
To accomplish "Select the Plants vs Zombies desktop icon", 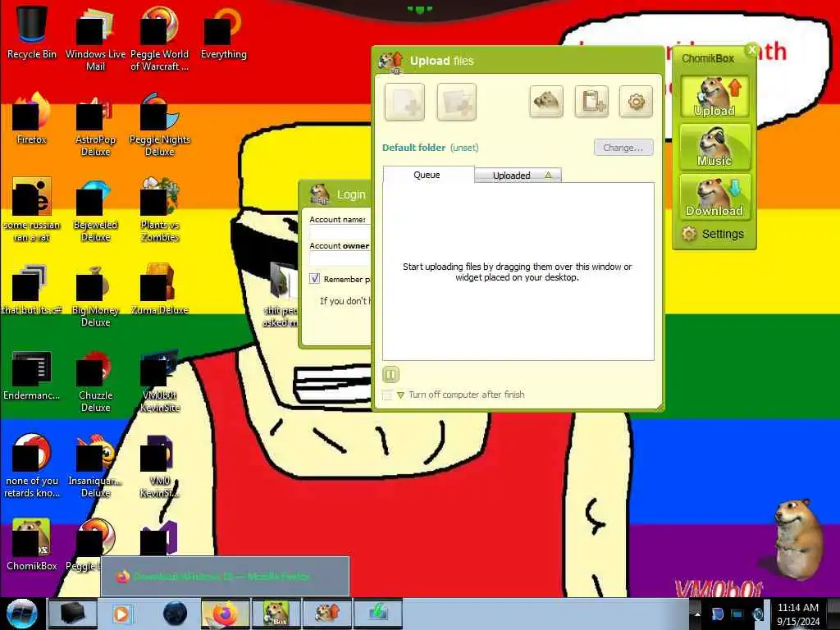I will (x=160, y=209).
